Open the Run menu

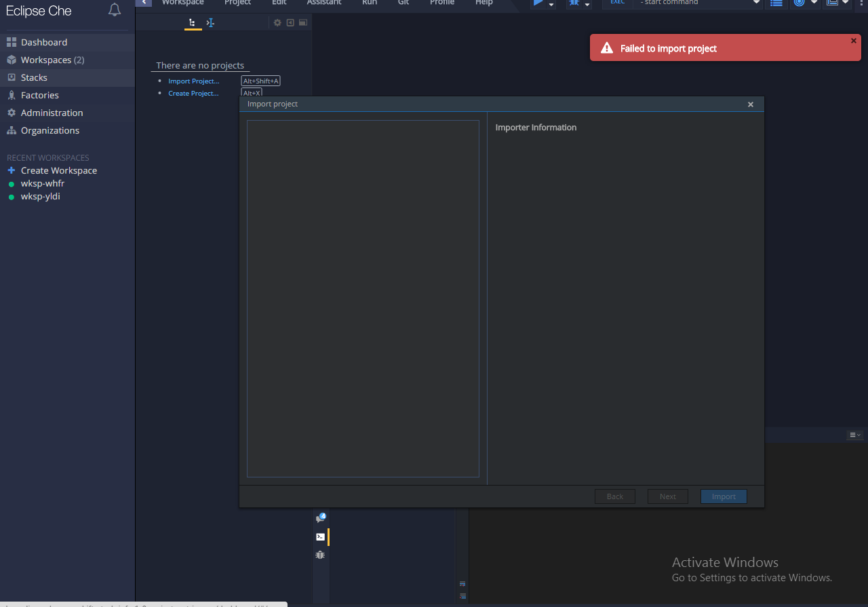tap(370, 3)
